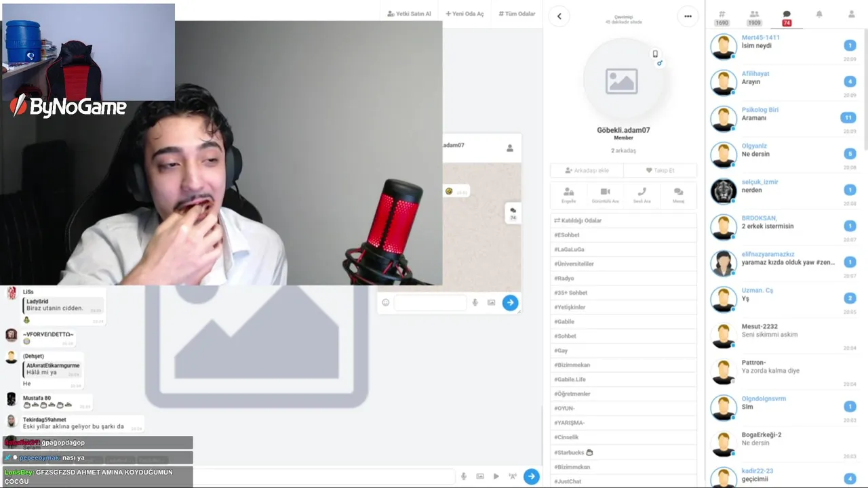This screenshot has height=488, width=868.
Task: Open conversation with elifnazyaramazkız
Action: point(784,262)
